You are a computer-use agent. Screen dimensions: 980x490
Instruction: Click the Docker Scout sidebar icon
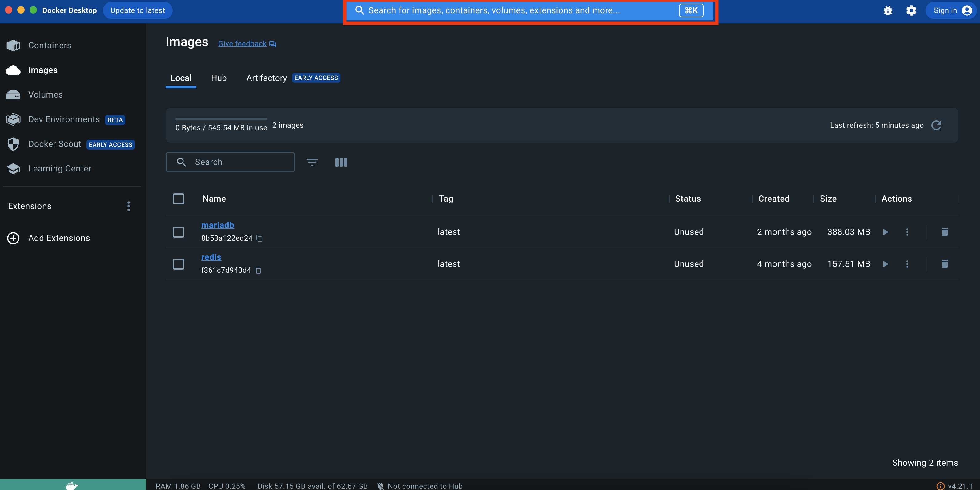pyautogui.click(x=14, y=144)
